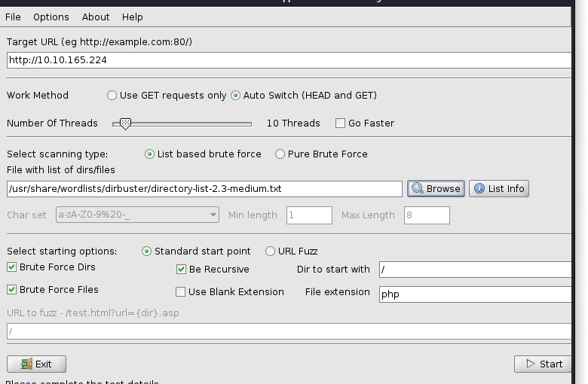Toggle the Be Recursive checkbox

[181, 270]
